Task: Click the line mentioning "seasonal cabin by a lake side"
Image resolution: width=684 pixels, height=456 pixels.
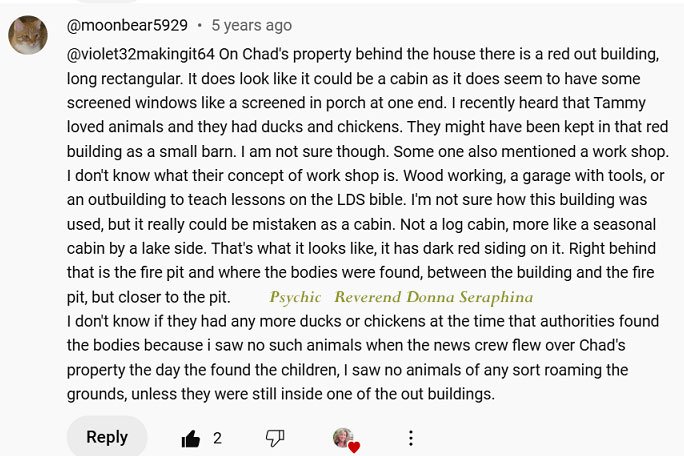Action: (x=361, y=224)
